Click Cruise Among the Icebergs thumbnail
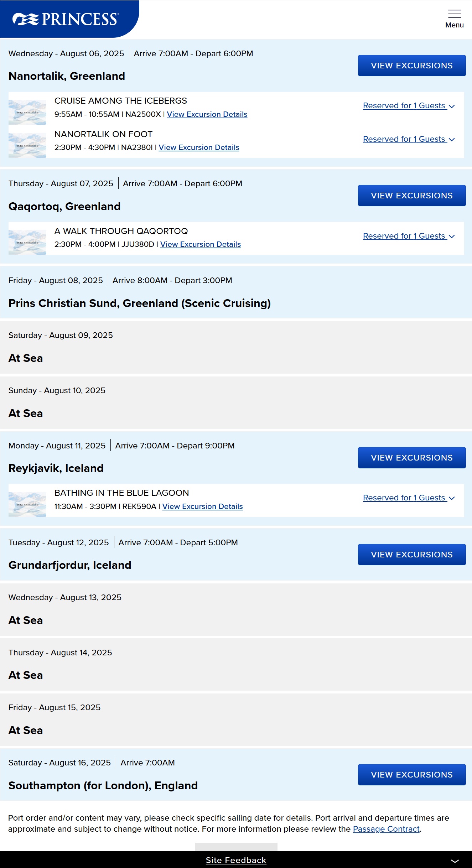 tap(27, 112)
